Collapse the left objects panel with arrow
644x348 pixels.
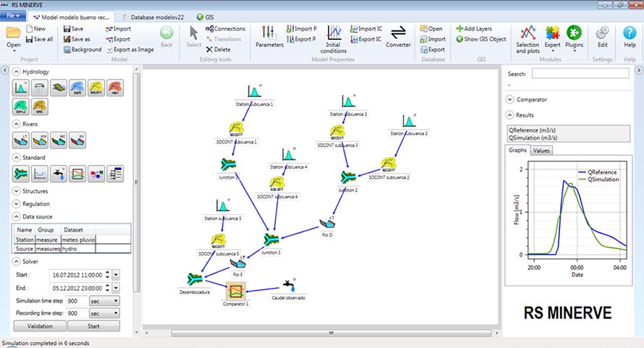(x=5, y=71)
